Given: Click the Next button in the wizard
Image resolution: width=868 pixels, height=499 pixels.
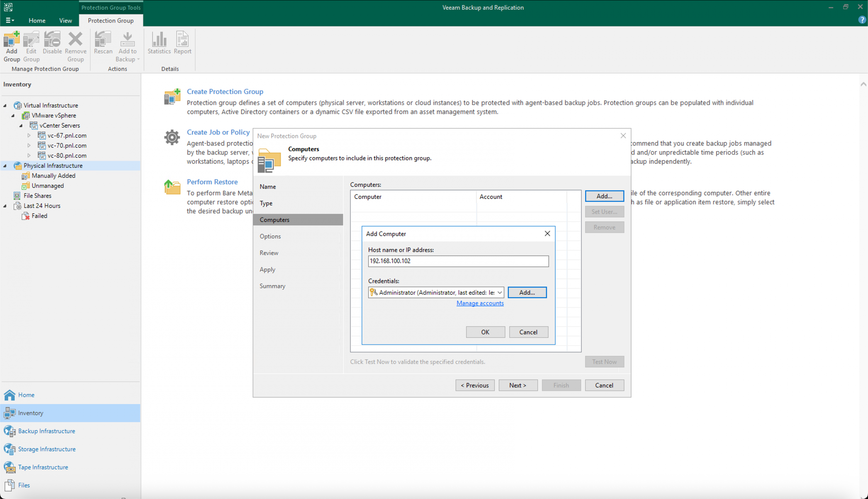Looking at the screenshot, I should click(517, 385).
